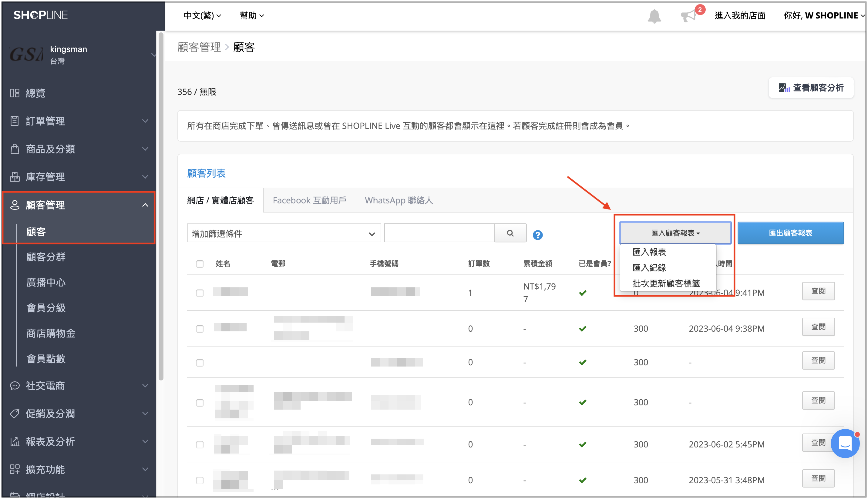Expand the 庫存管理 menu chevron
This screenshot has height=499, width=868.
click(145, 177)
